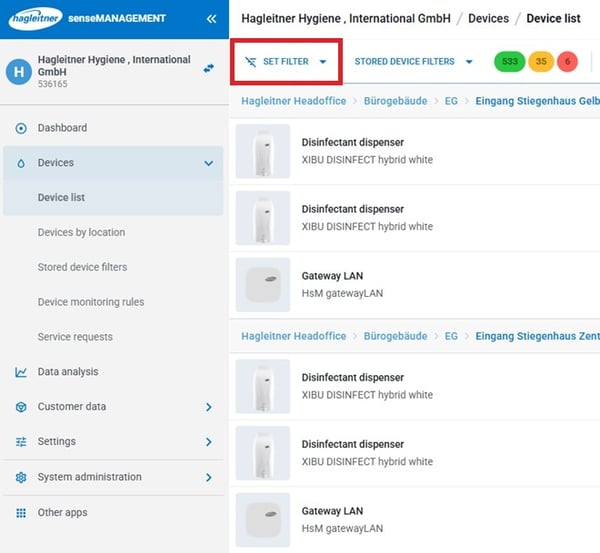The width and height of the screenshot is (600, 553).
Task: Open Devices by location menu item
Action: (81, 232)
